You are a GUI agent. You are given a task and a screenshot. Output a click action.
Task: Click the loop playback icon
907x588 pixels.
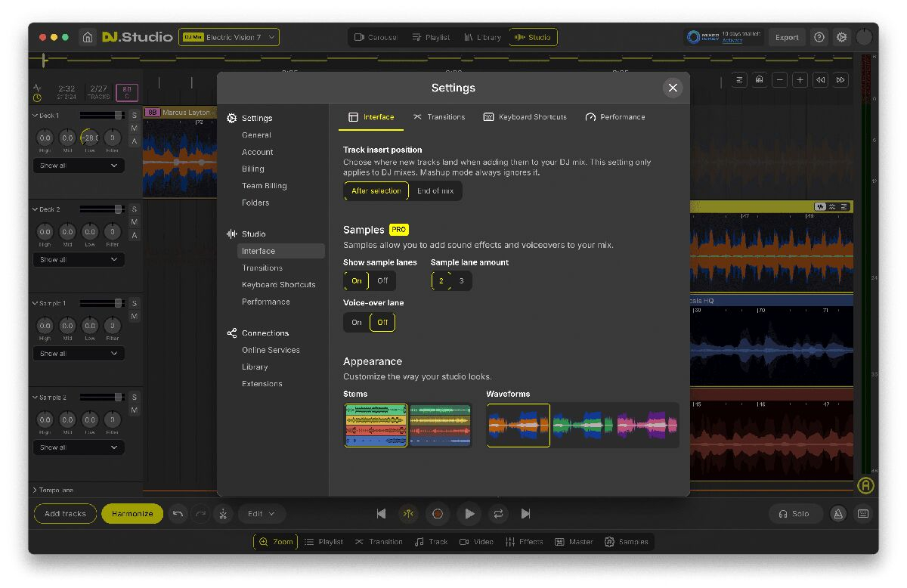point(498,514)
